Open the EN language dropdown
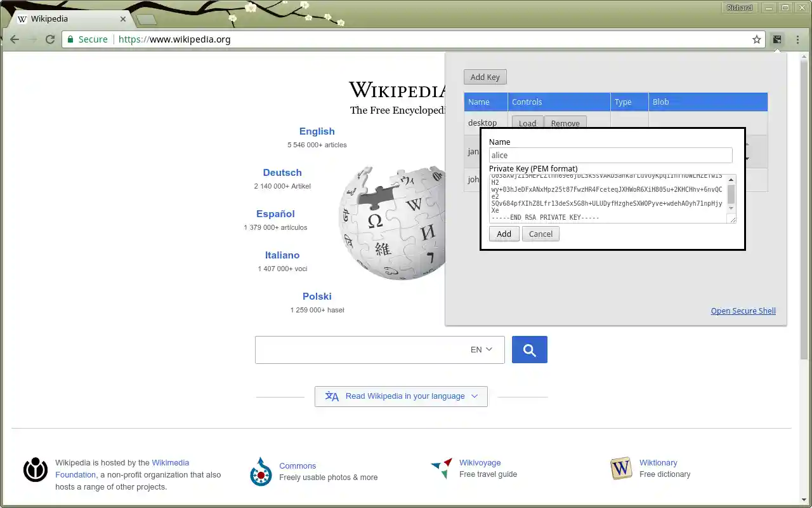This screenshot has height=508, width=812. [480, 349]
